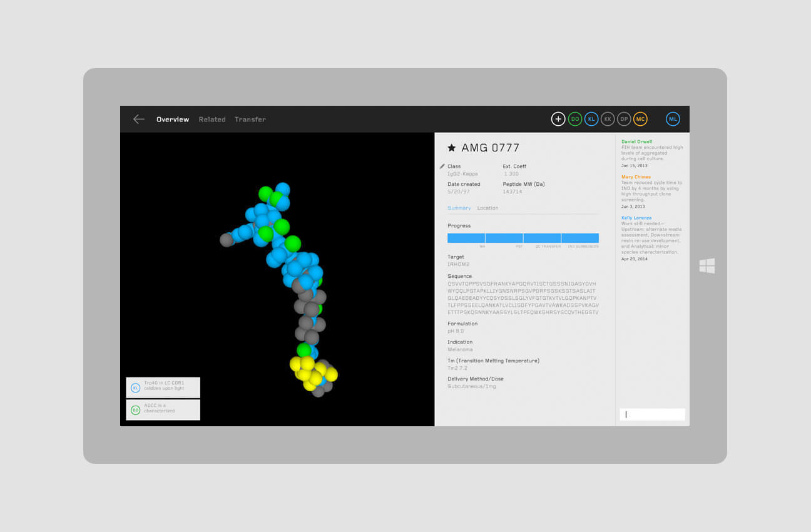The image size is (811, 532).
Task: Click the back arrow in the header
Action: click(138, 119)
